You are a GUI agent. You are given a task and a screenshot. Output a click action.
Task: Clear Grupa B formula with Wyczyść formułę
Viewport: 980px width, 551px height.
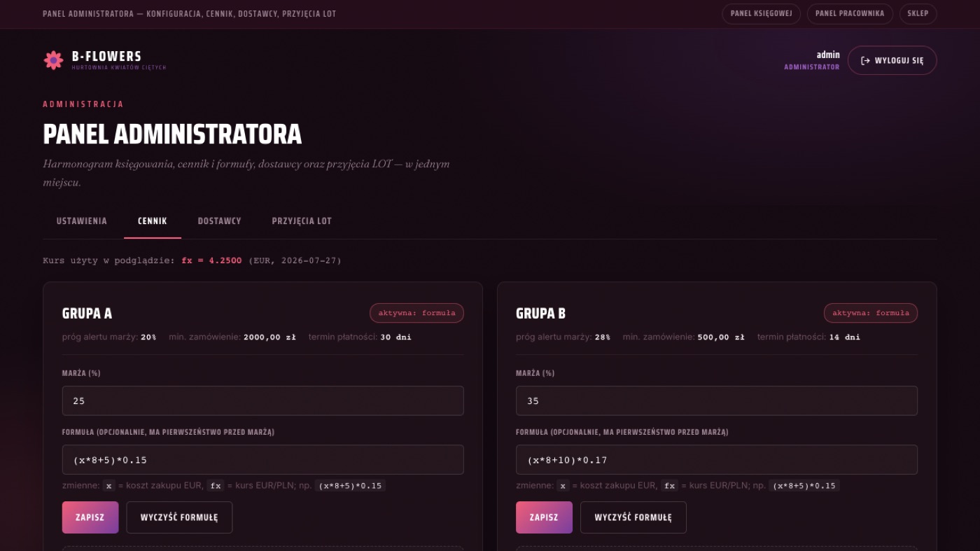coord(633,517)
